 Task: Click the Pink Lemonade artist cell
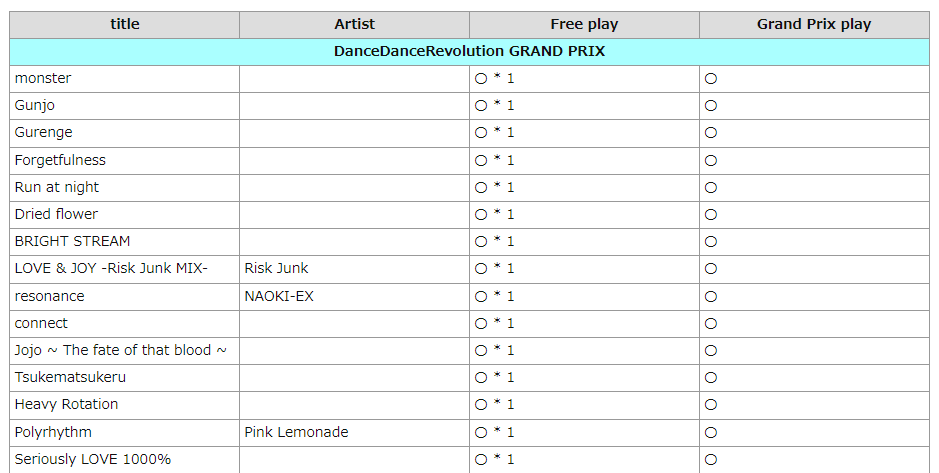click(x=296, y=432)
